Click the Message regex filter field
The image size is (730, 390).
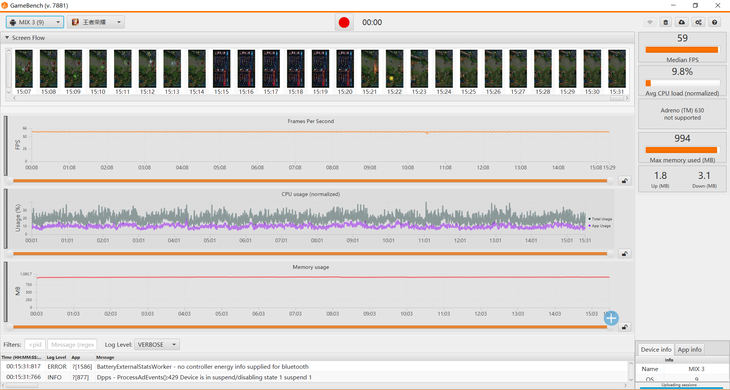(72, 344)
